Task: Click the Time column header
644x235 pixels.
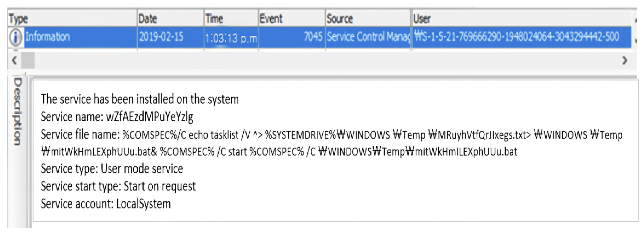Action: (x=214, y=19)
